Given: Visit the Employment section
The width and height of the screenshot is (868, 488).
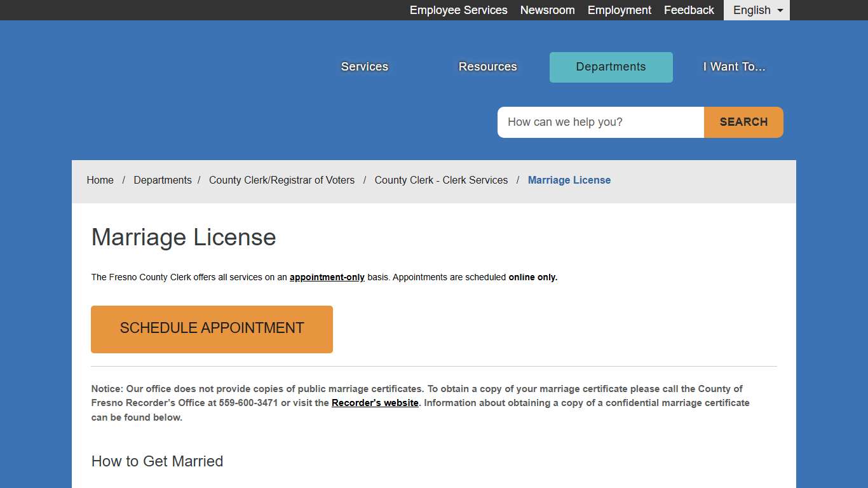Looking at the screenshot, I should pos(619,10).
